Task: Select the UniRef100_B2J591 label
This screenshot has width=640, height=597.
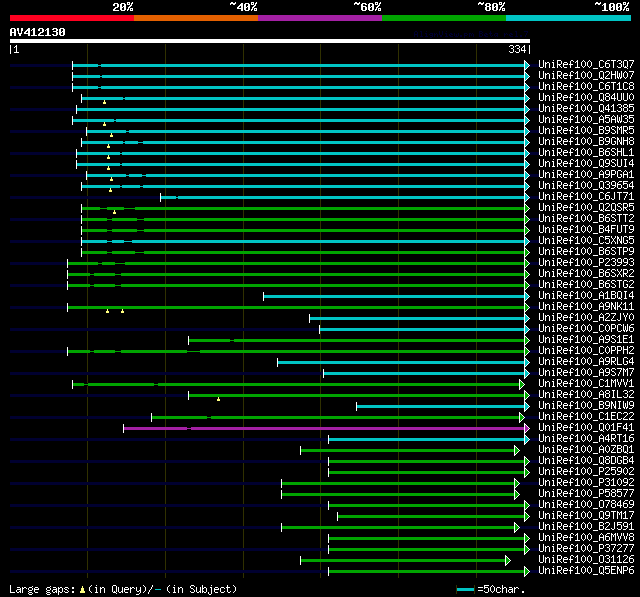Action: coord(586,527)
